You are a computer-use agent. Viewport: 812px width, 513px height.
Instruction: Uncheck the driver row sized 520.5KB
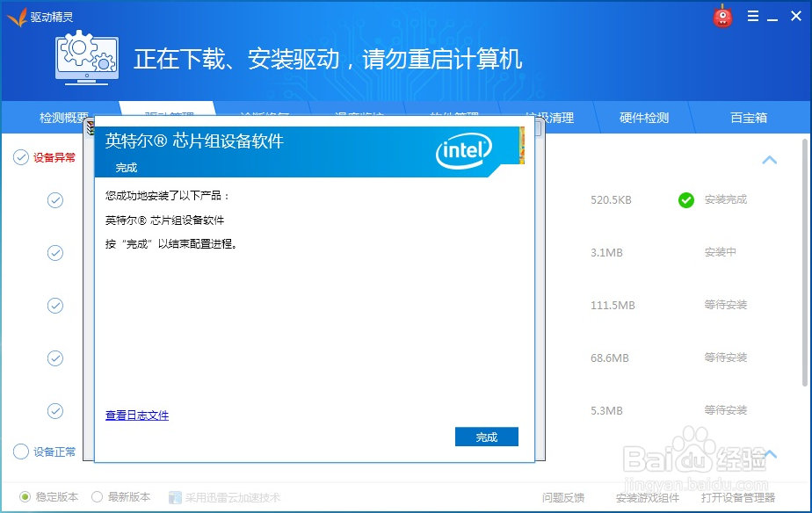(x=55, y=200)
